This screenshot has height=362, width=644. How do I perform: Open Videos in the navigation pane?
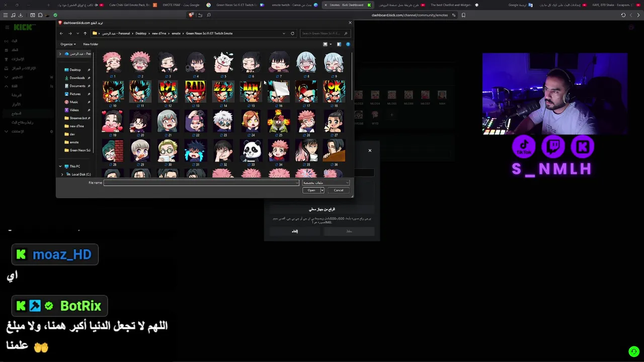click(x=74, y=110)
